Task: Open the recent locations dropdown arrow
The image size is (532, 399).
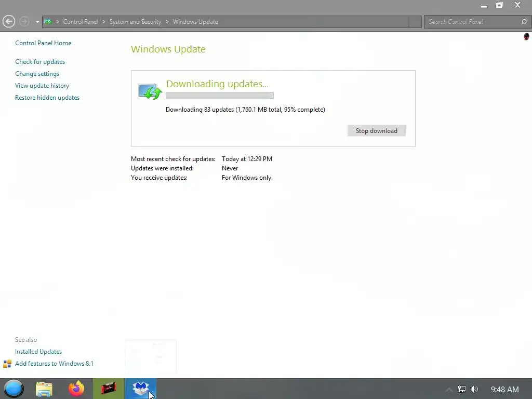Action: pyautogui.click(x=37, y=22)
